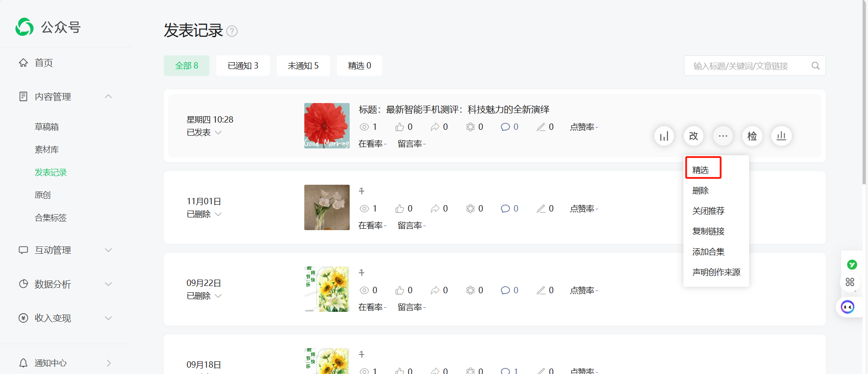Click the 公众号 green logo
The image size is (868, 374).
[24, 27]
